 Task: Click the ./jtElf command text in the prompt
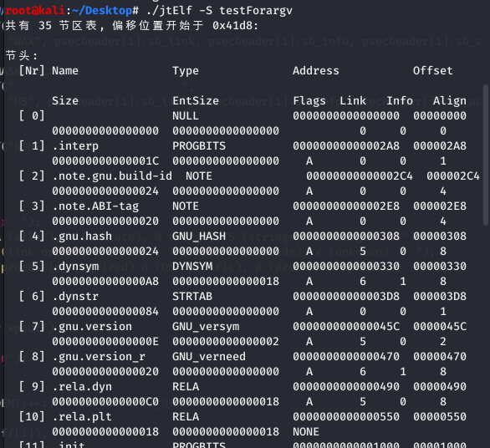[169, 11]
